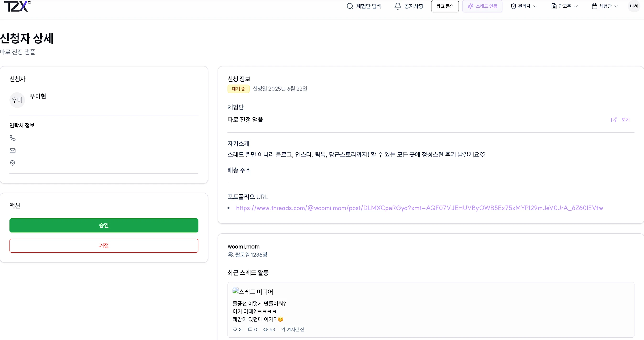Click the notification bell icon
Viewport: 644px width, 340px height.
pos(398,6)
